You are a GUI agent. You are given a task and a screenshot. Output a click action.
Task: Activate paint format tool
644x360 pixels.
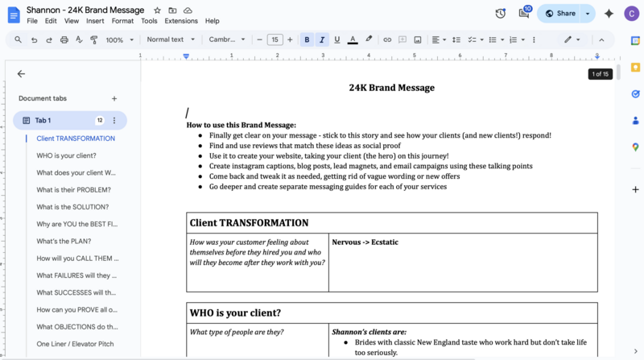pyautogui.click(x=93, y=39)
